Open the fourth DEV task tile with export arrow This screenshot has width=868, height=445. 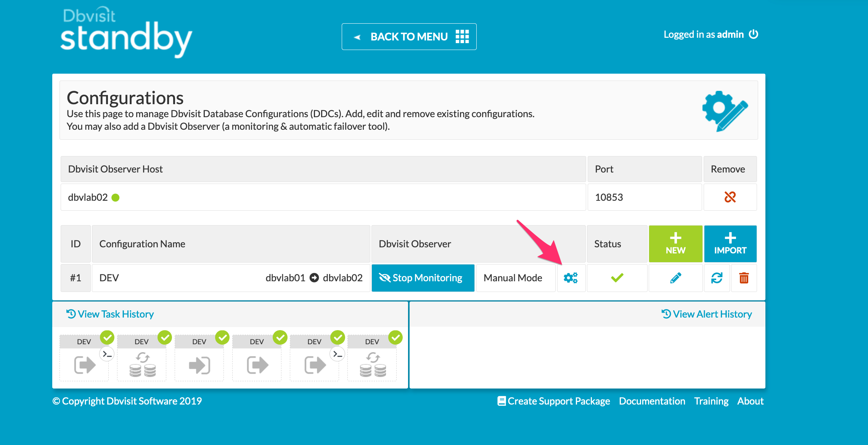(x=257, y=359)
